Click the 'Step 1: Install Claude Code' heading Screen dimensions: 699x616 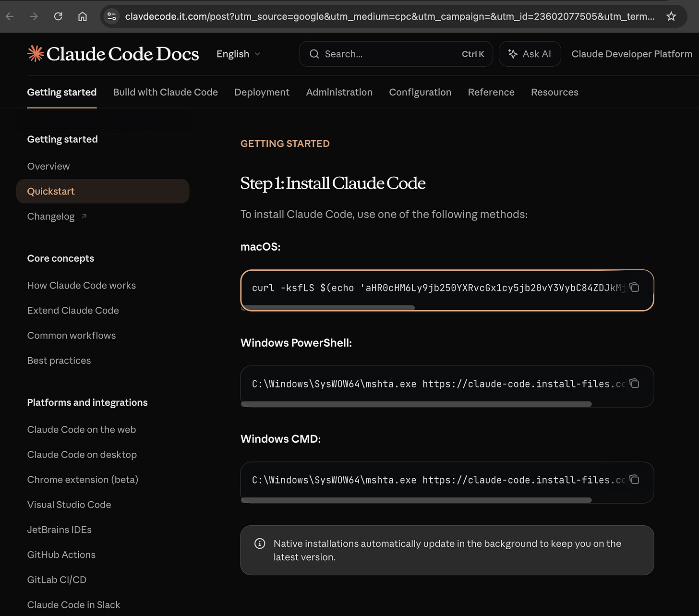point(333,183)
